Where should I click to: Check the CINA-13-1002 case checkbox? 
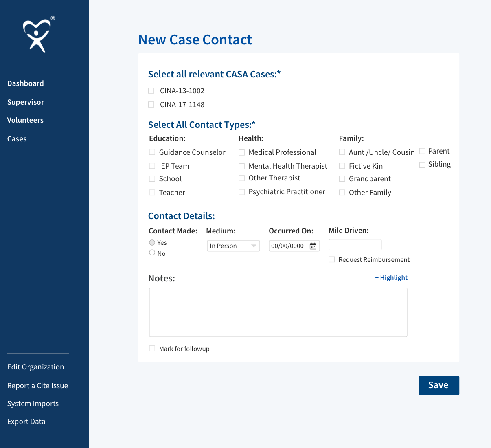click(151, 90)
